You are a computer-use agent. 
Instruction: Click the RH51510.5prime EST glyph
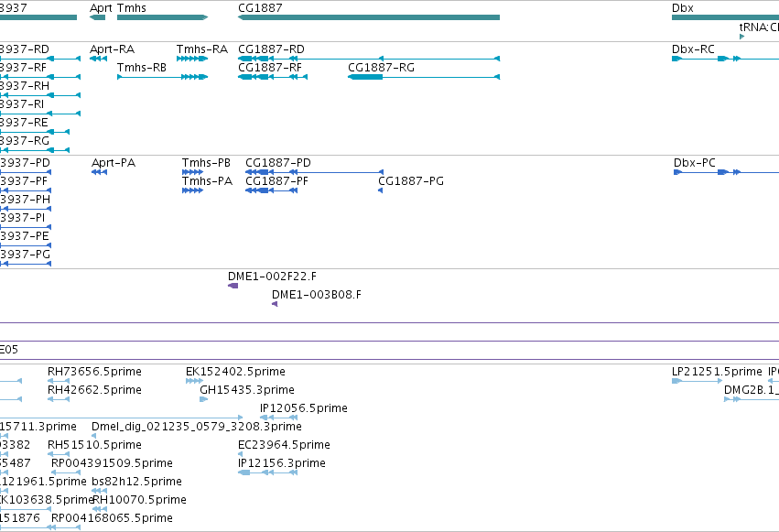(x=58, y=454)
